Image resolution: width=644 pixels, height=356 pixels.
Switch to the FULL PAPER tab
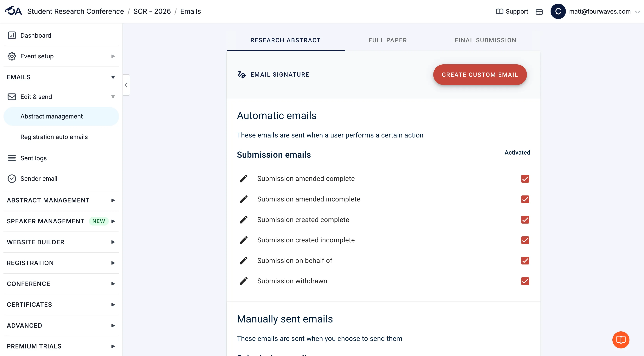click(388, 40)
